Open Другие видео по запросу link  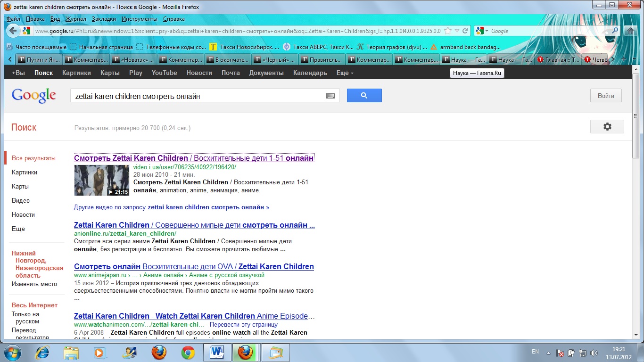(172, 207)
